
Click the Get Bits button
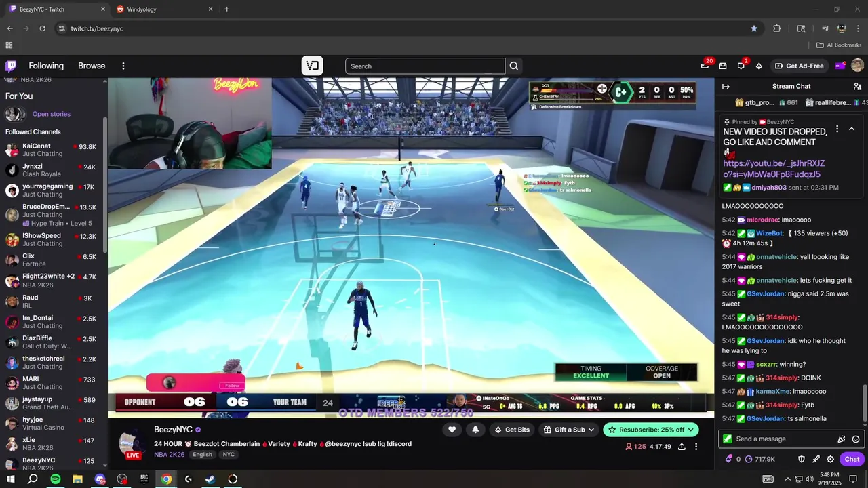(512, 430)
